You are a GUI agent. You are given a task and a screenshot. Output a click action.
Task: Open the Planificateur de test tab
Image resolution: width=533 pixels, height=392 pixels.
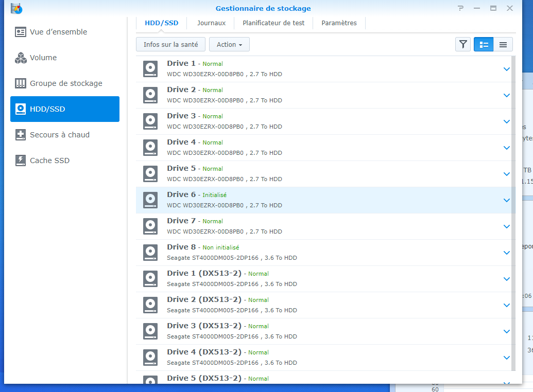(273, 23)
